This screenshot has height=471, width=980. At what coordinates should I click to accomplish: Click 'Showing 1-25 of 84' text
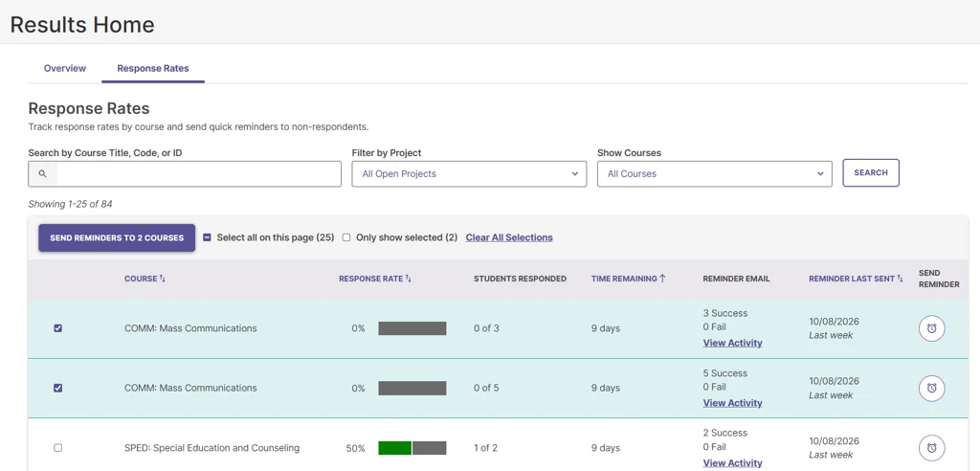(x=70, y=204)
